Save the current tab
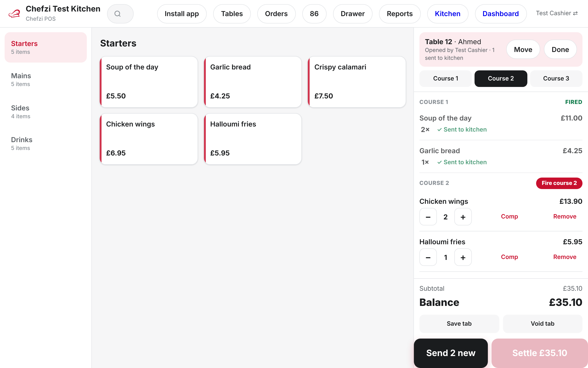Image resolution: width=588 pixels, height=368 pixels. [459, 323]
